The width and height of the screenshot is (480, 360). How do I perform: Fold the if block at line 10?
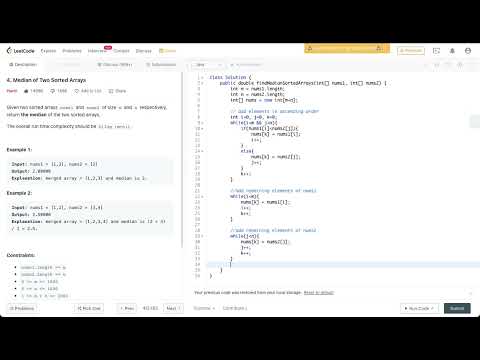202,128
